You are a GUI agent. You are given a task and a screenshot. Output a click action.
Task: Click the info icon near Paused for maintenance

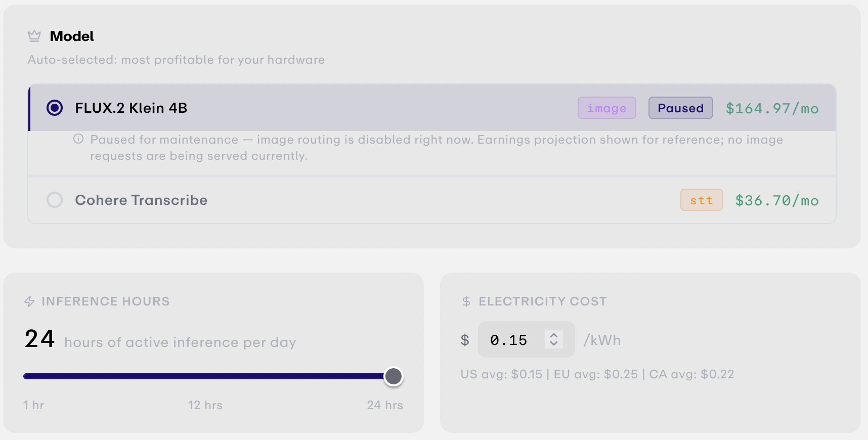(x=78, y=139)
